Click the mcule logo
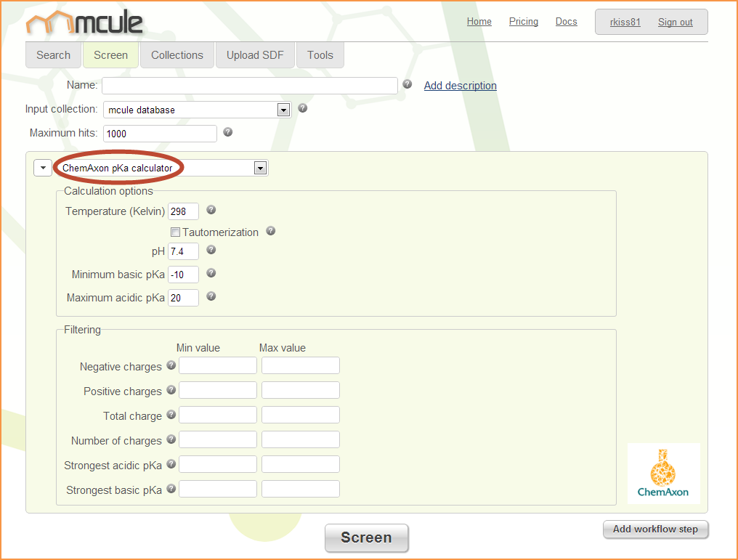 (x=84, y=23)
